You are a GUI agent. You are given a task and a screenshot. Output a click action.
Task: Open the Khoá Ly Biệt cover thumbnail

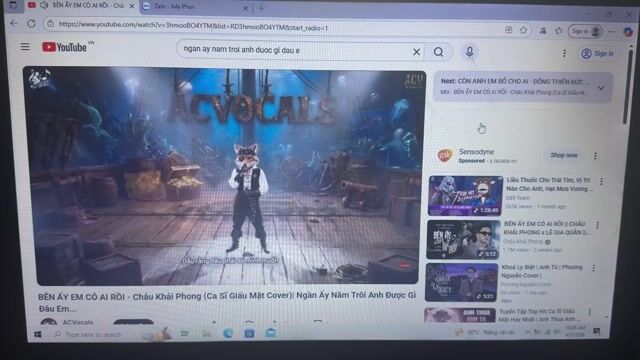point(461,282)
